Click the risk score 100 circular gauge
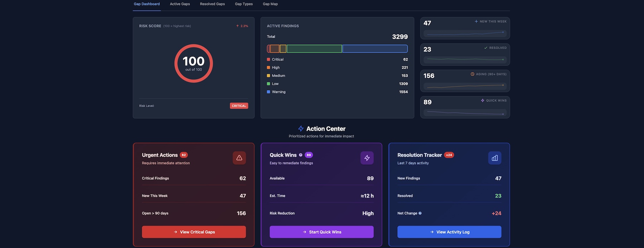This screenshot has width=644, height=248. click(194, 63)
